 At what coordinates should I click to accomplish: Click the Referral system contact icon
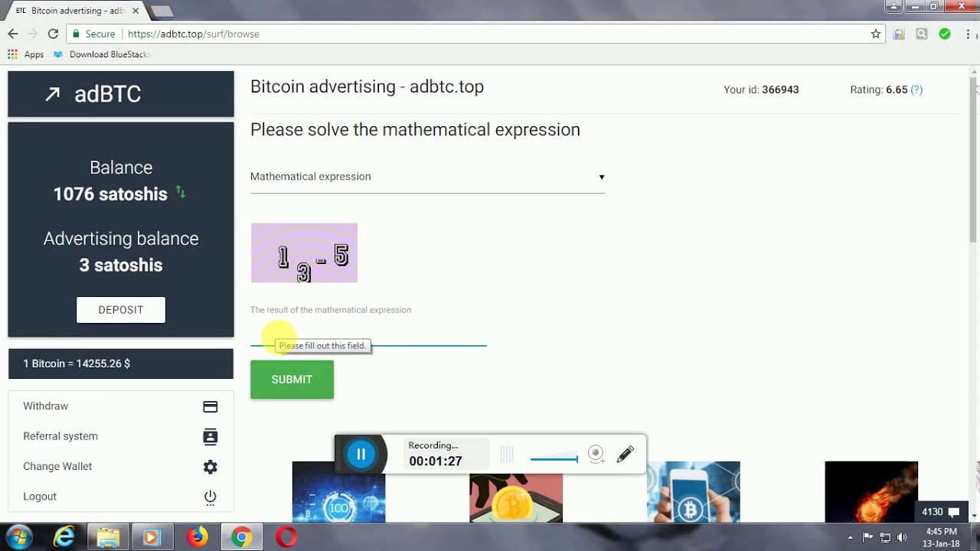[211, 436]
